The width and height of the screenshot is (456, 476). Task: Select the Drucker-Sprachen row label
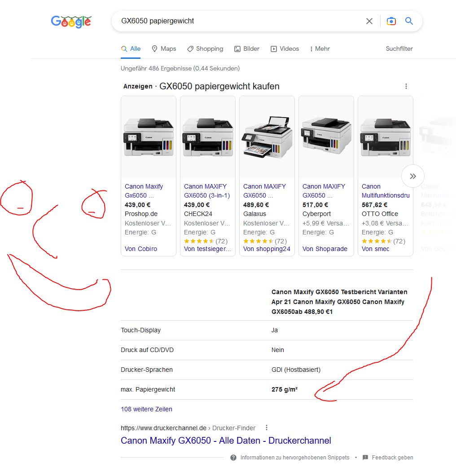pyautogui.click(x=146, y=370)
